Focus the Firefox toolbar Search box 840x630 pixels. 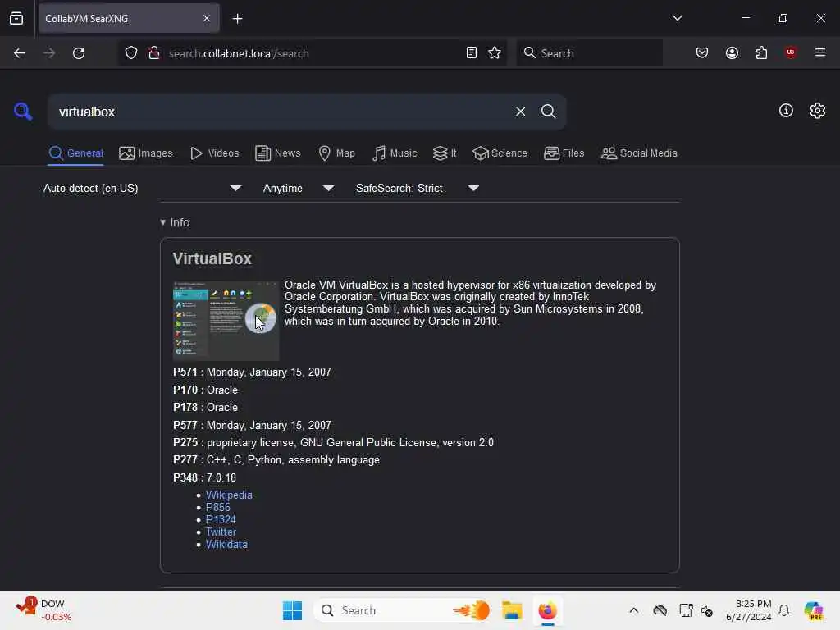point(589,53)
